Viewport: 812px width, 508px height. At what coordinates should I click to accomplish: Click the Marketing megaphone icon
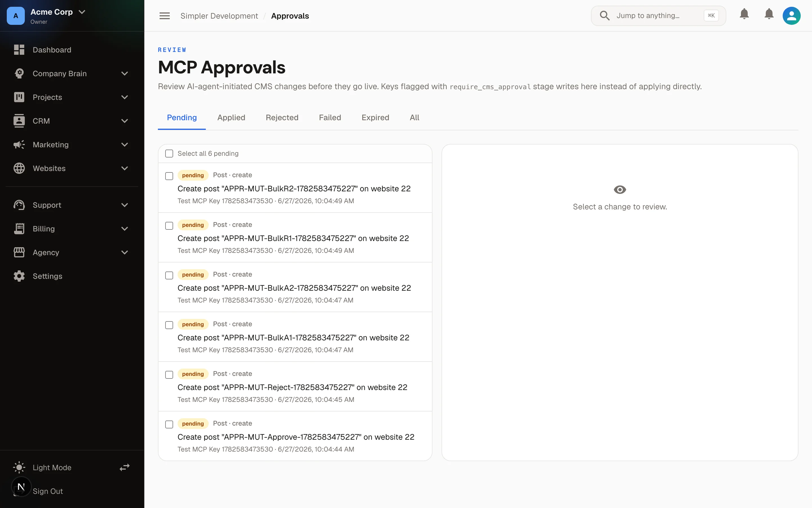[x=19, y=144]
